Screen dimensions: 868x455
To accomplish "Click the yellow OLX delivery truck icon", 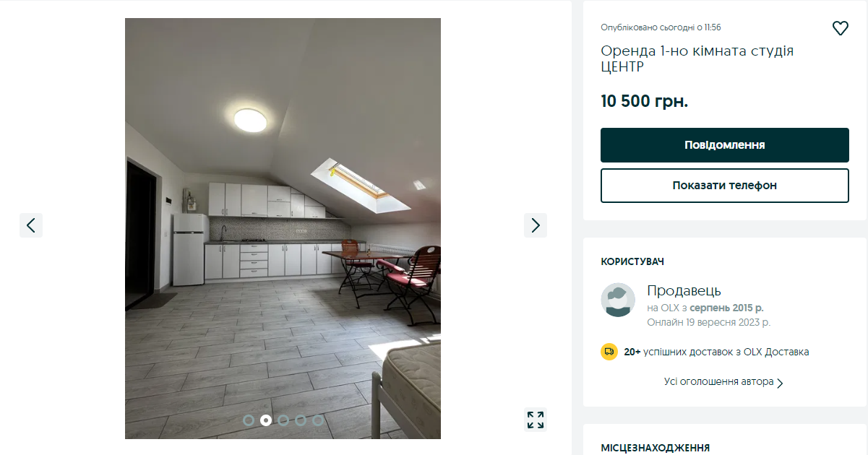I will [x=609, y=352].
